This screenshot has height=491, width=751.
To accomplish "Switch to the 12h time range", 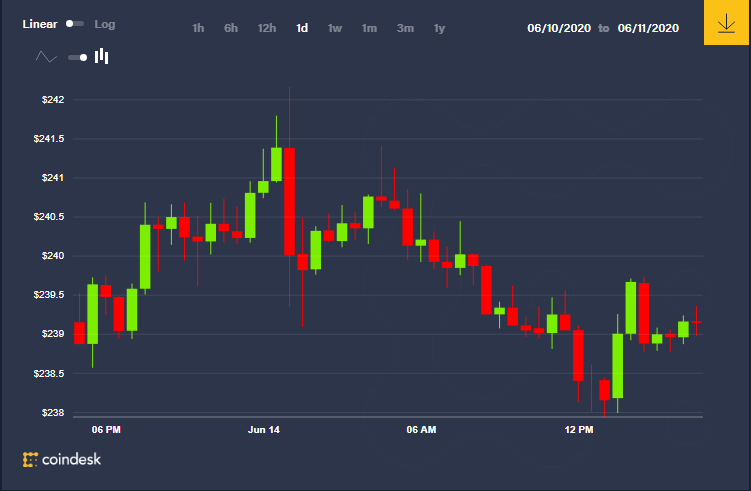I will pyautogui.click(x=267, y=28).
